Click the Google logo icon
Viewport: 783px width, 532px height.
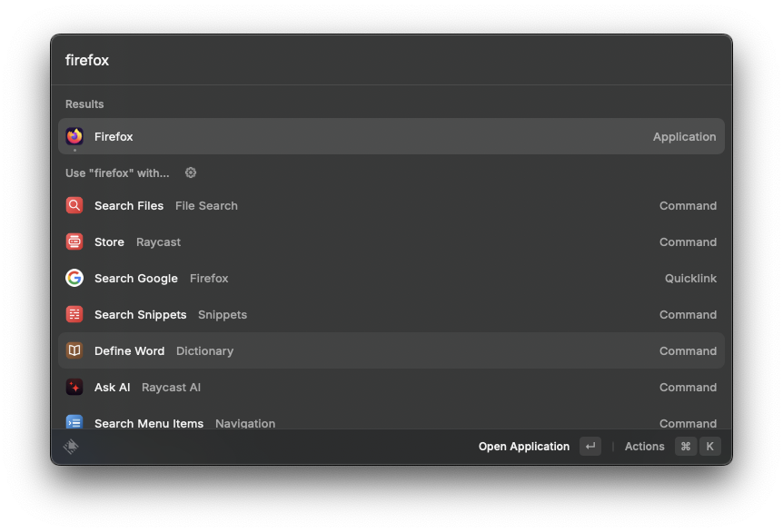(x=74, y=278)
